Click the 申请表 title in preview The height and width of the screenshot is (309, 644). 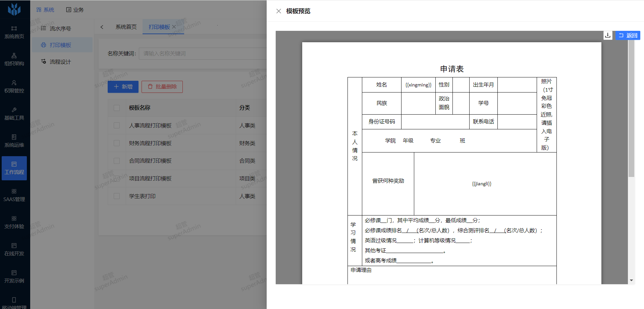pos(452,69)
